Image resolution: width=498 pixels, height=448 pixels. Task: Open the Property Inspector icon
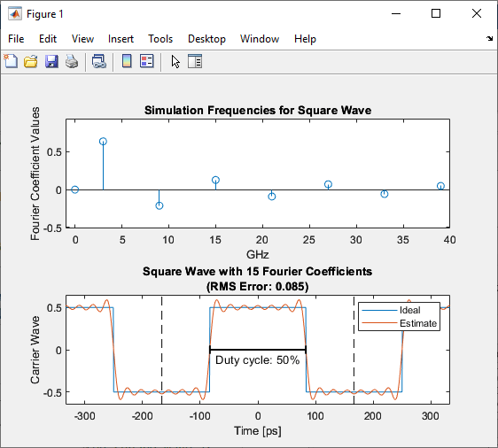coord(195,61)
